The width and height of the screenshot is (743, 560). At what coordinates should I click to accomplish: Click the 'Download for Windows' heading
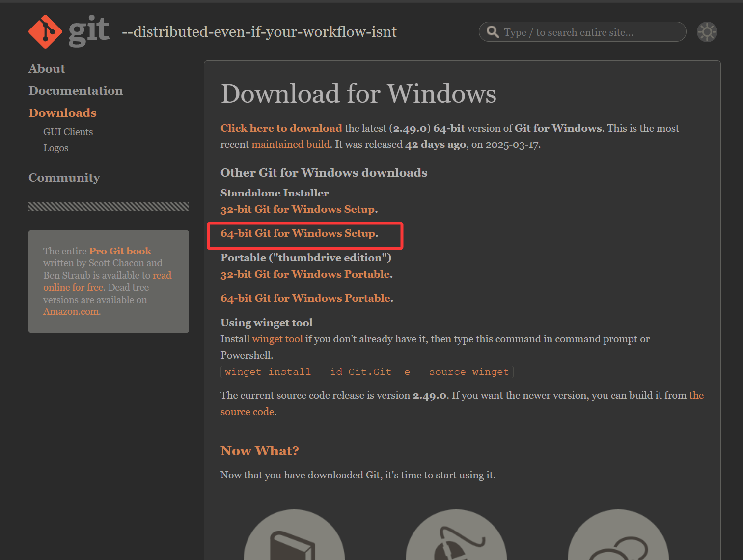(358, 93)
